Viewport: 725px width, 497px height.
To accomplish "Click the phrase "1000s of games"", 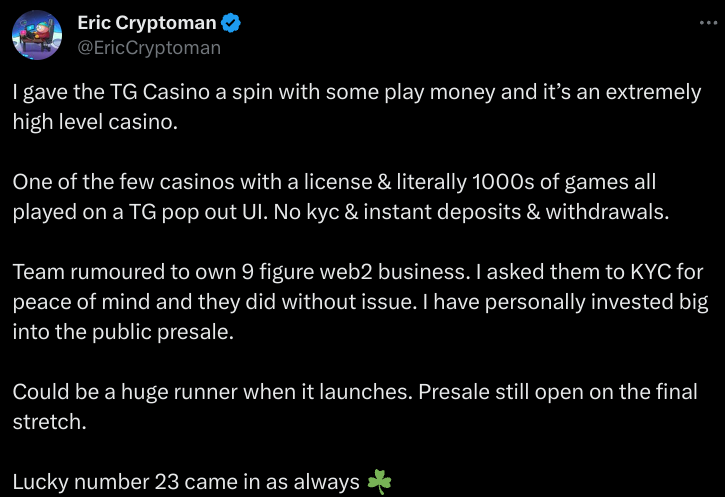I will pyautogui.click(x=557, y=185).
